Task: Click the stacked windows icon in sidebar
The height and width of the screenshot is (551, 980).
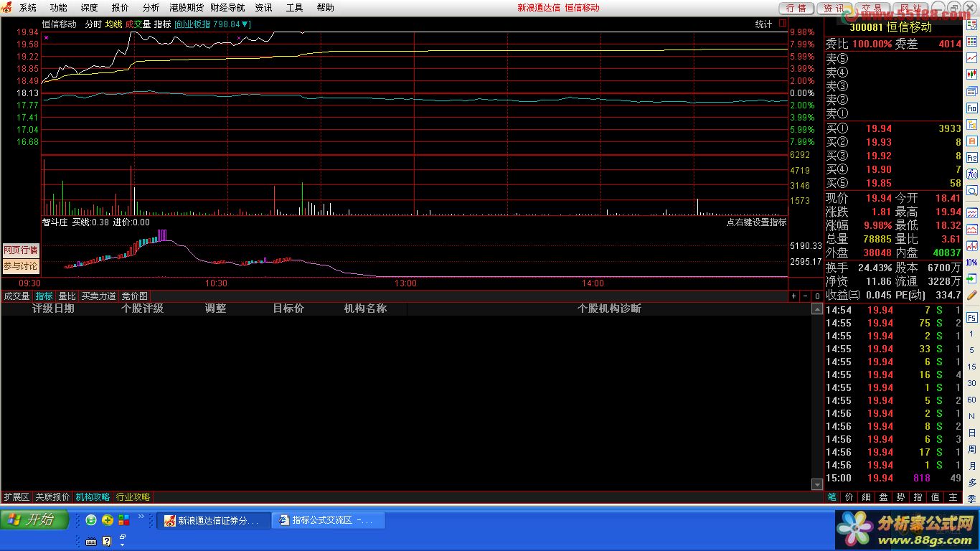Action: tap(972, 91)
